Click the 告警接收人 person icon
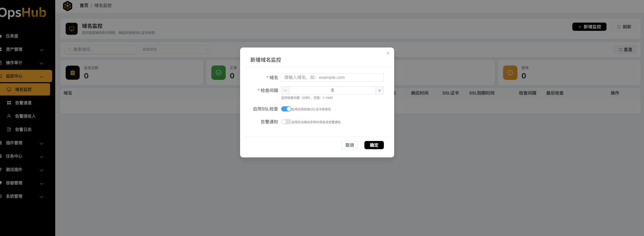This screenshot has width=644, height=236. point(9,116)
